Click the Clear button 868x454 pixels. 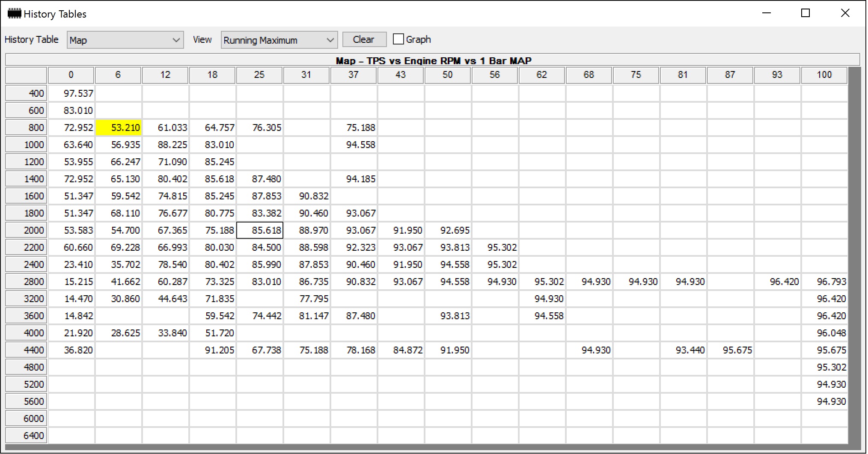[364, 39]
